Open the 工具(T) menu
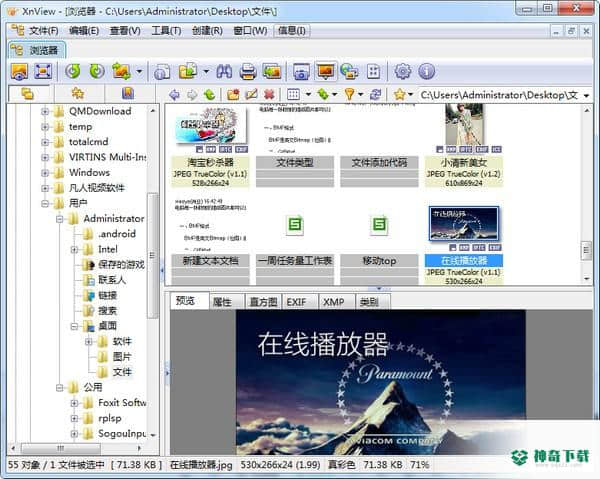The height and width of the screenshot is (479, 600). [x=166, y=31]
